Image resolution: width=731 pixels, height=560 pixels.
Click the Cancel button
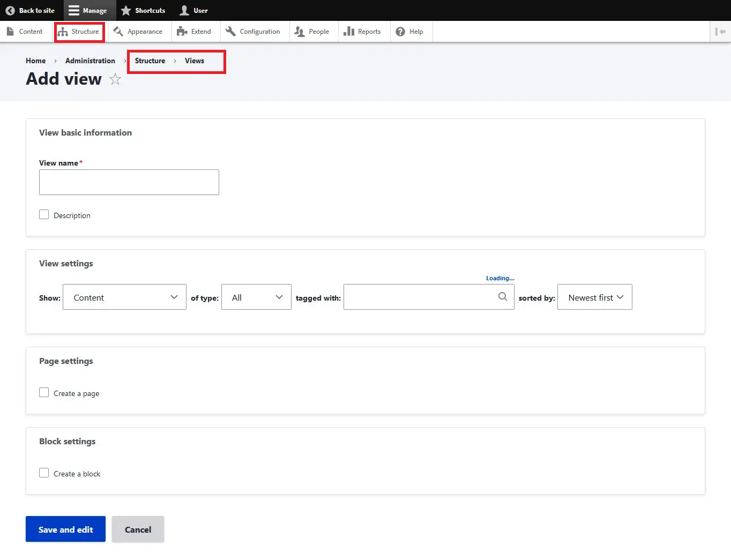coord(138,529)
